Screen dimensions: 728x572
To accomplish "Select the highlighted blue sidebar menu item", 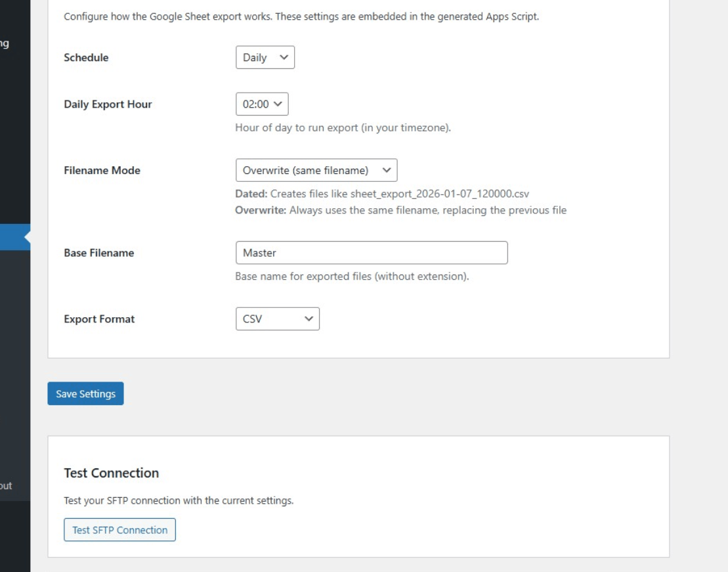I will [13, 237].
